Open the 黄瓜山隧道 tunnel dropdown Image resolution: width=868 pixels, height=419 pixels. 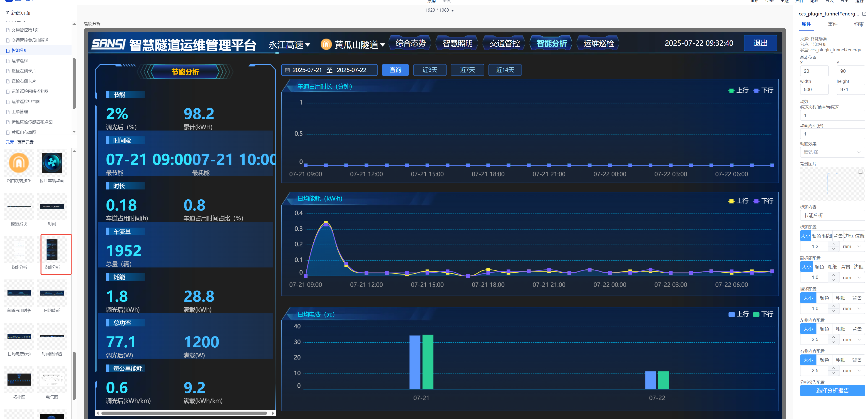click(x=360, y=45)
